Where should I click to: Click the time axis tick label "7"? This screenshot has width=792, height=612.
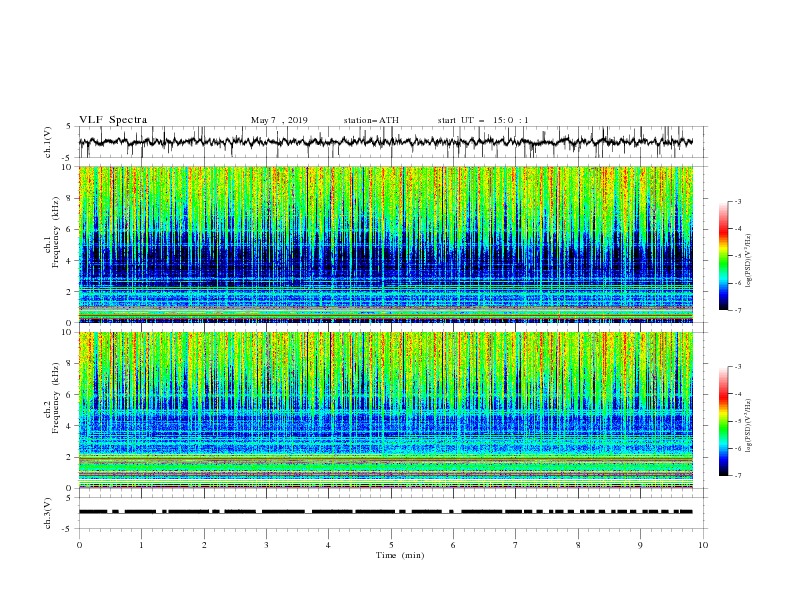(516, 545)
